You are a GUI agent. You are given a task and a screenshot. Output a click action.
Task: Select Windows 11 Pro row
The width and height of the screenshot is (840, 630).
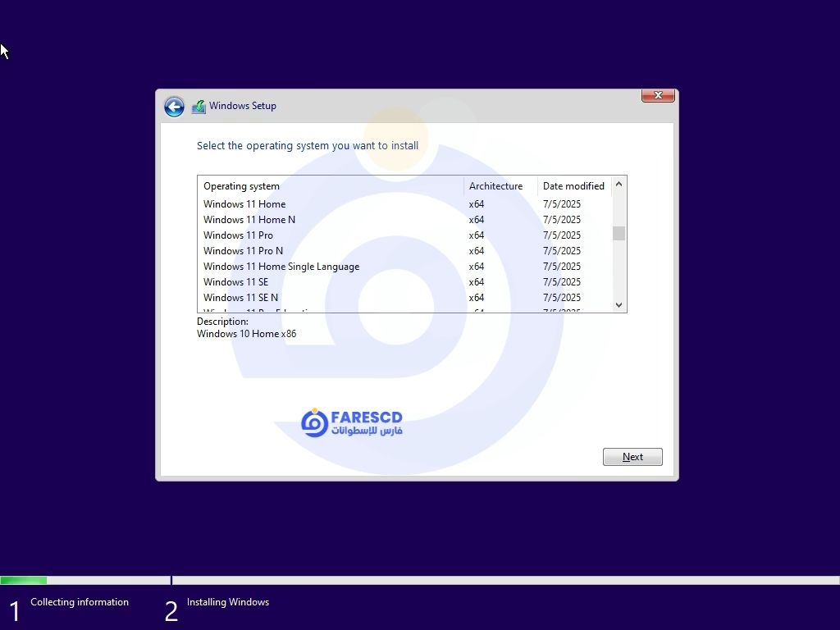click(x=404, y=235)
